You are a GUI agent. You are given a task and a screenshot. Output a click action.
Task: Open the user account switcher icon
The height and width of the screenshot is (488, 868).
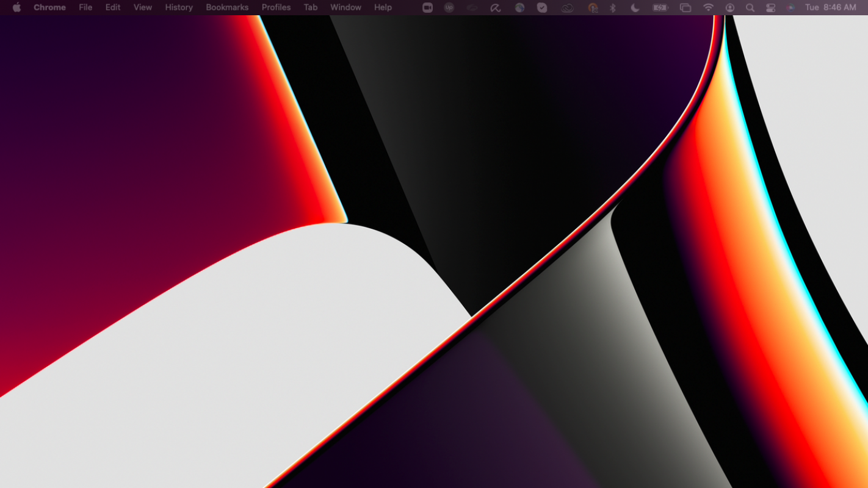coord(730,7)
